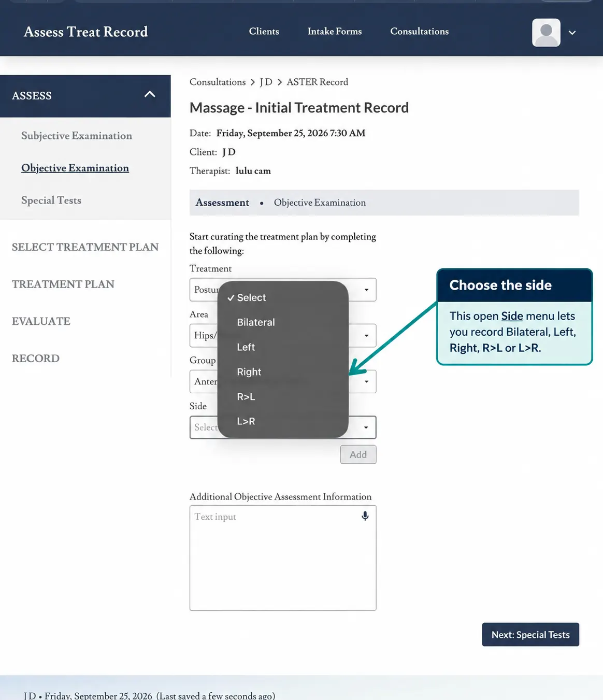Screen dimensions: 603x700
Task: Open RECORD section
Action: [36, 358]
